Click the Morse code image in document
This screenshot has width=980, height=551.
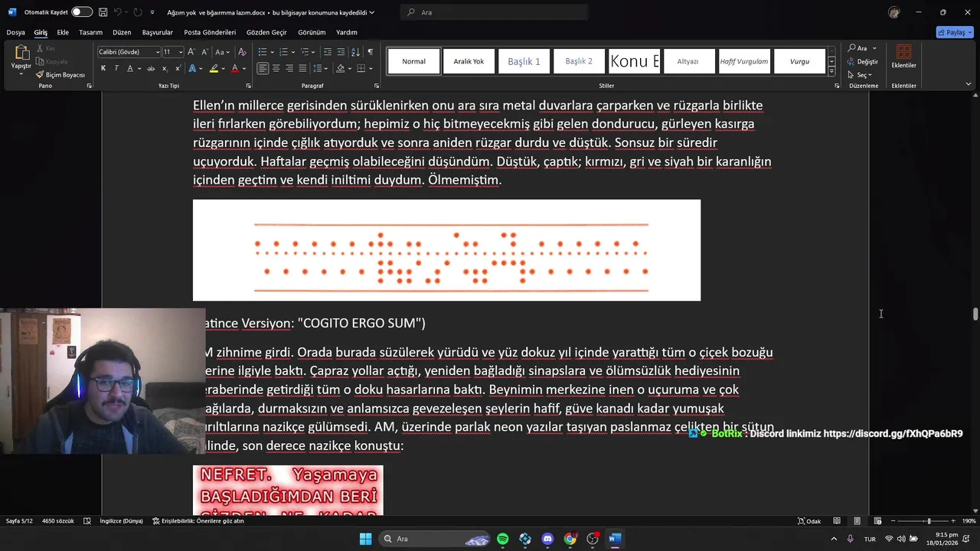click(446, 250)
